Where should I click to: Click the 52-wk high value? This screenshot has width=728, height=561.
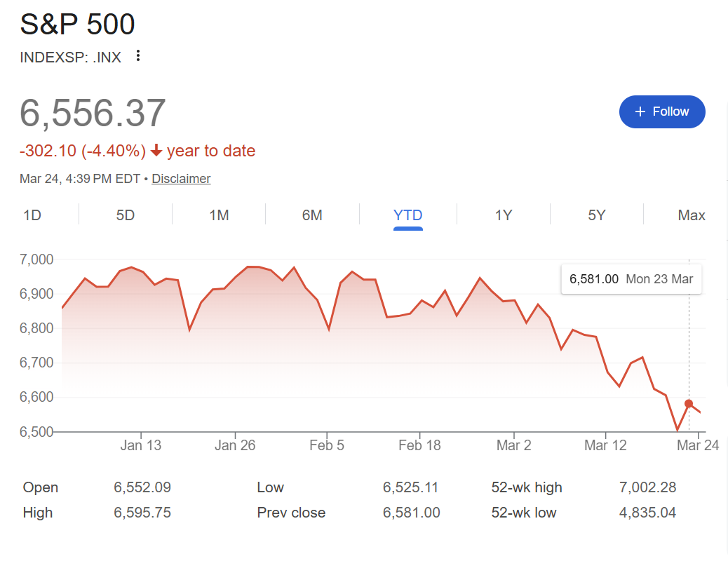[x=648, y=487]
